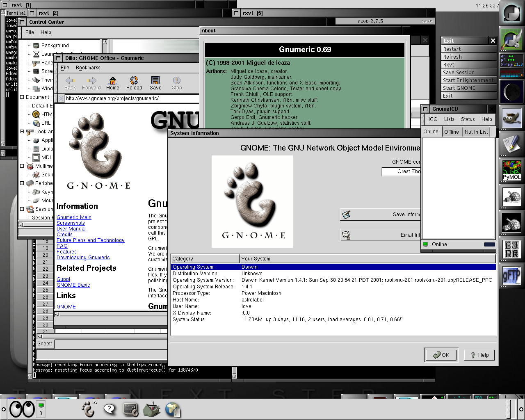Launch the web globe icon on panel
Image resolution: width=525 pixels, height=420 pixels.
tap(173, 409)
